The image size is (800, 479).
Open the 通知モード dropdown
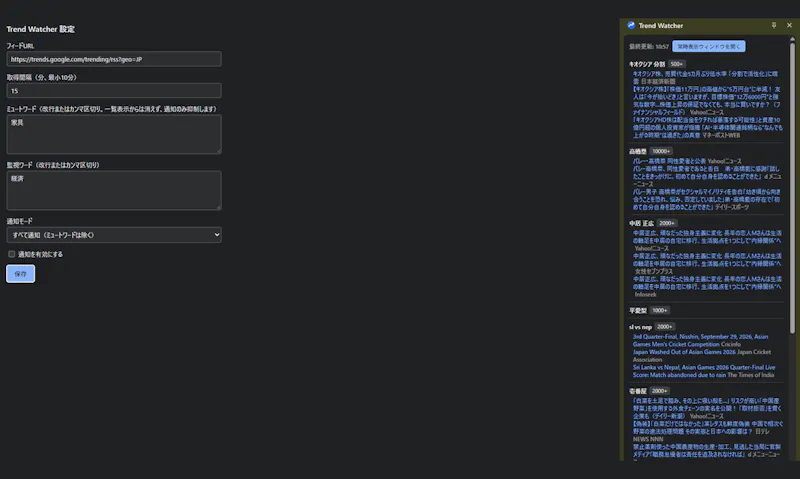pyautogui.click(x=114, y=235)
